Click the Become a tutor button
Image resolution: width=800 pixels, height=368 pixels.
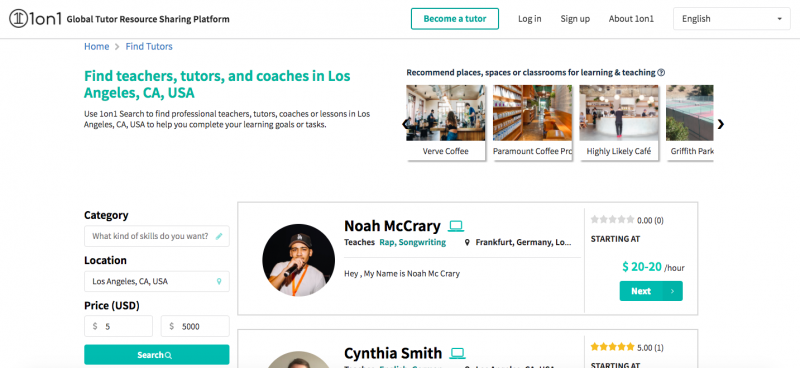point(455,19)
